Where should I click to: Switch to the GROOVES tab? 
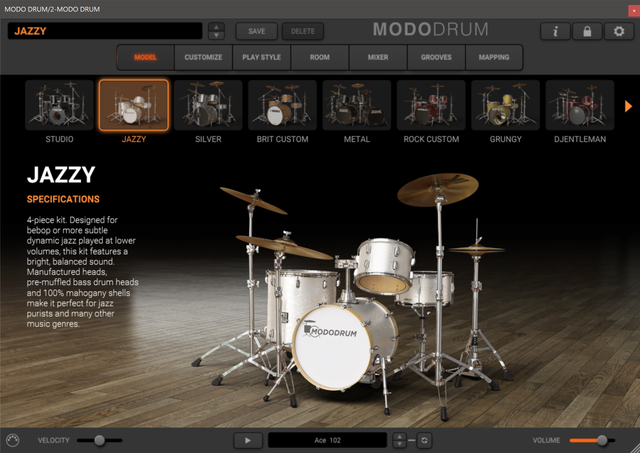(436, 57)
